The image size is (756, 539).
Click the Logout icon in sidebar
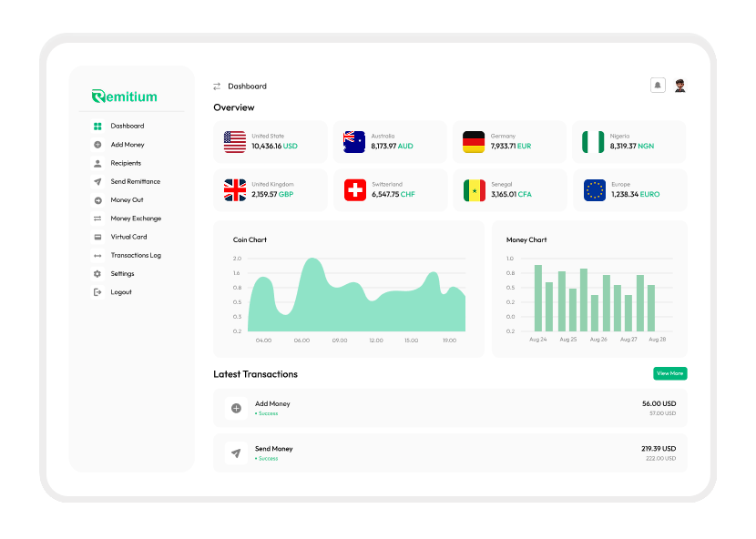97,292
